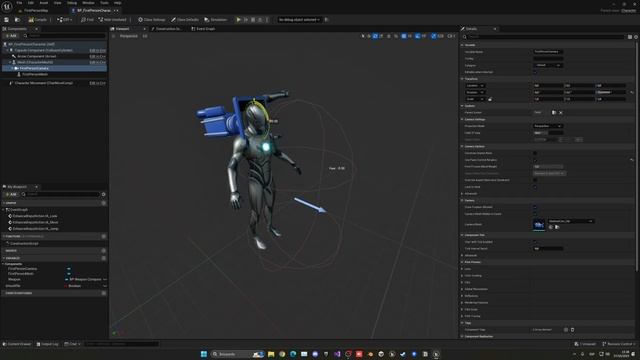Select FirstPersonMesh in components tree
The width and height of the screenshot is (640, 360).
coord(35,74)
